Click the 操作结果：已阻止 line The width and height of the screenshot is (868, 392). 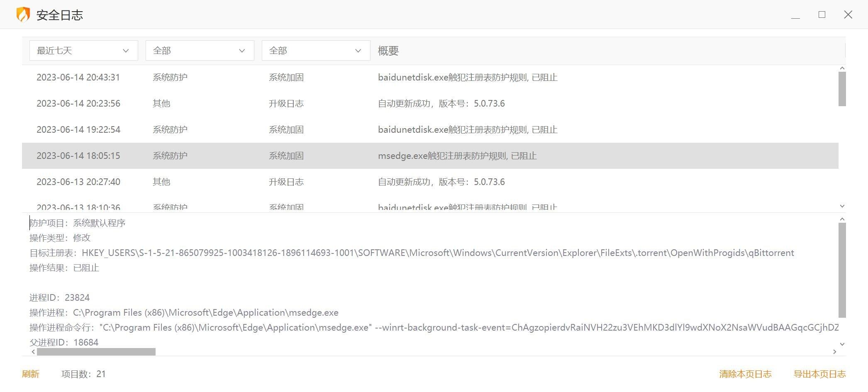click(x=64, y=268)
